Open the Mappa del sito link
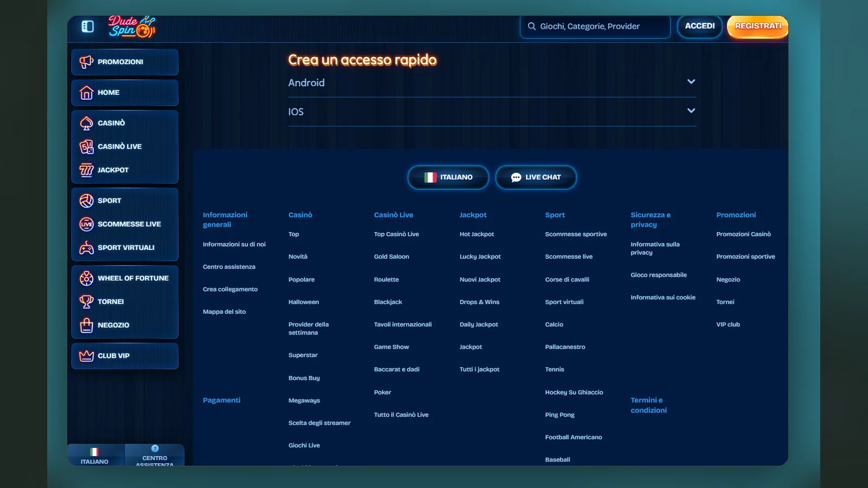Screen dimensions: 868x488 tap(224, 312)
